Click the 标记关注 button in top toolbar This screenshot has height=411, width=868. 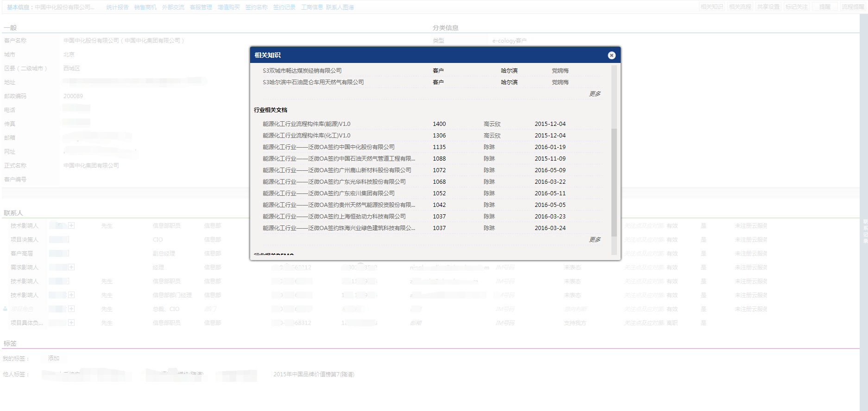click(796, 7)
